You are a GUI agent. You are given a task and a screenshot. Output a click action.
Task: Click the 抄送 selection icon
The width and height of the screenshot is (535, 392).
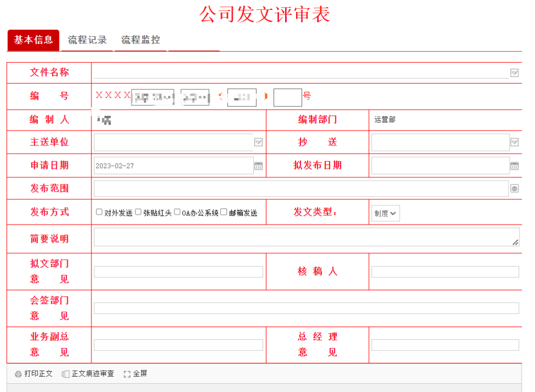[x=514, y=142]
